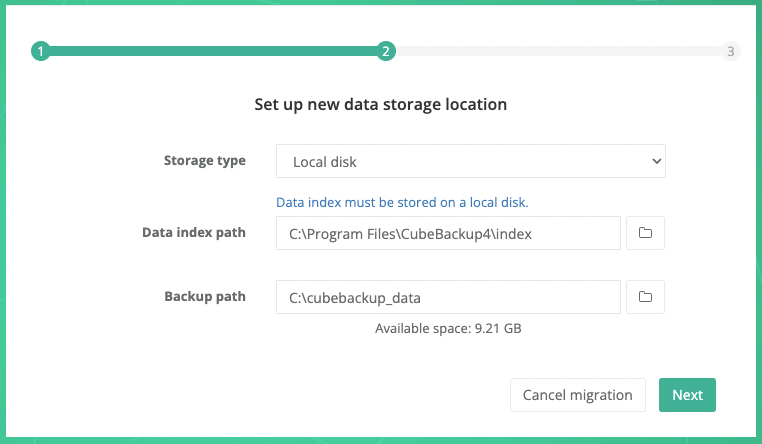Click the folder icon beside Data index path
Screen dimensions: 762x444
(645, 233)
